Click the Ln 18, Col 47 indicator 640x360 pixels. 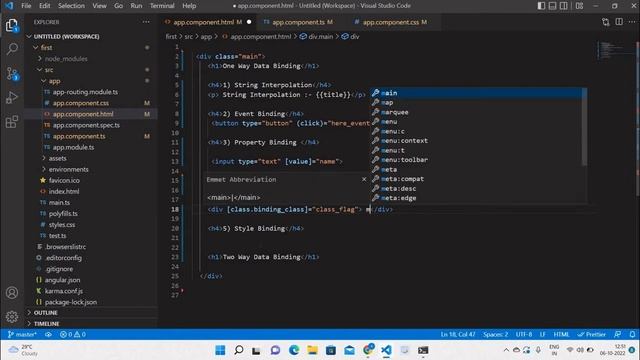[x=458, y=334]
